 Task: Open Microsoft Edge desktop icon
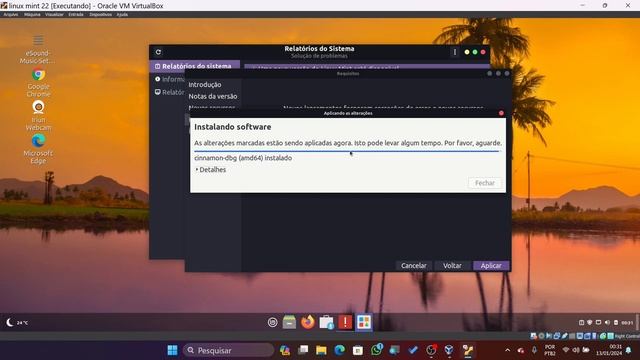(x=38, y=149)
